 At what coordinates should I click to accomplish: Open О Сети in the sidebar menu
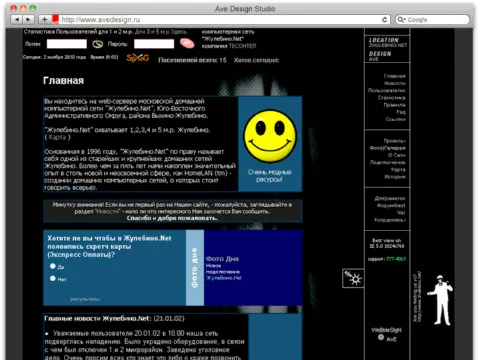click(397, 155)
